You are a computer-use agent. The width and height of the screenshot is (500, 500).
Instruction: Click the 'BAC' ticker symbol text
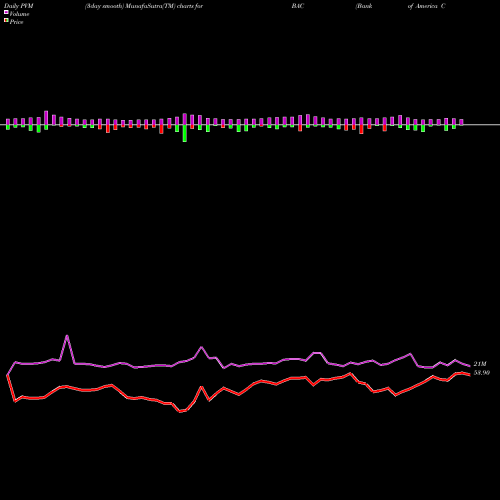[x=298, y=6]
